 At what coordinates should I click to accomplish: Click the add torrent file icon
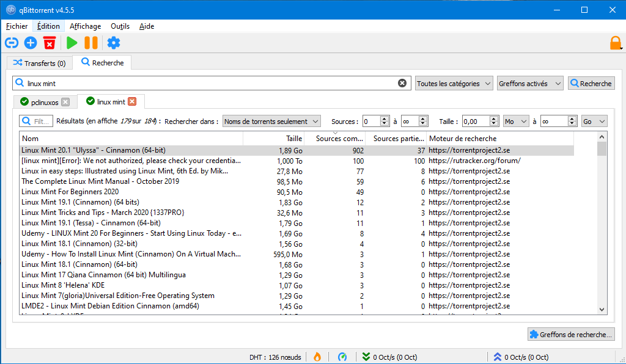pos(31,43)
